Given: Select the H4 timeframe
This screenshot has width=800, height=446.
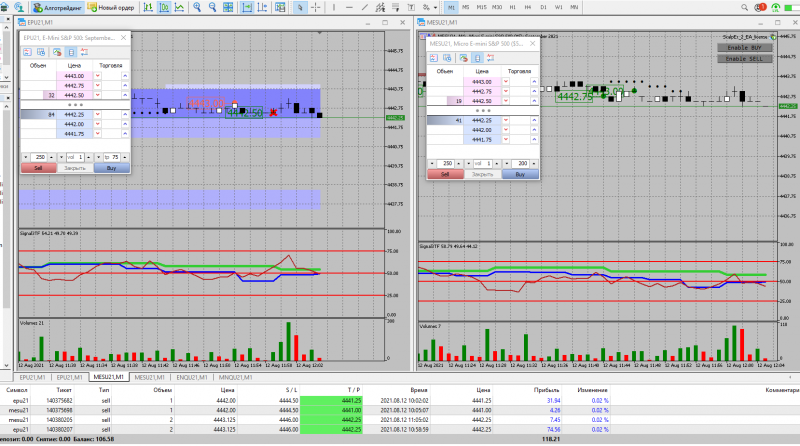Looking at the screenshot, I should pyautogui.click(x=528, y=8).
